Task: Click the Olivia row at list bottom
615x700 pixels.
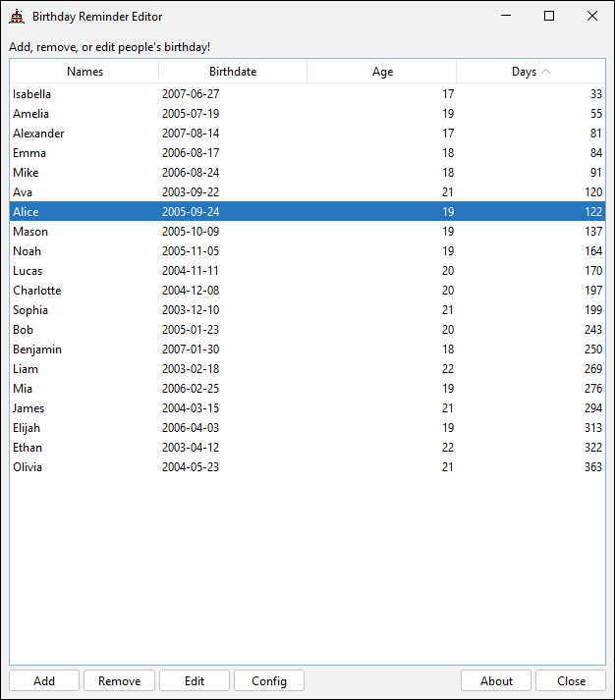Action: coord(28,467)
